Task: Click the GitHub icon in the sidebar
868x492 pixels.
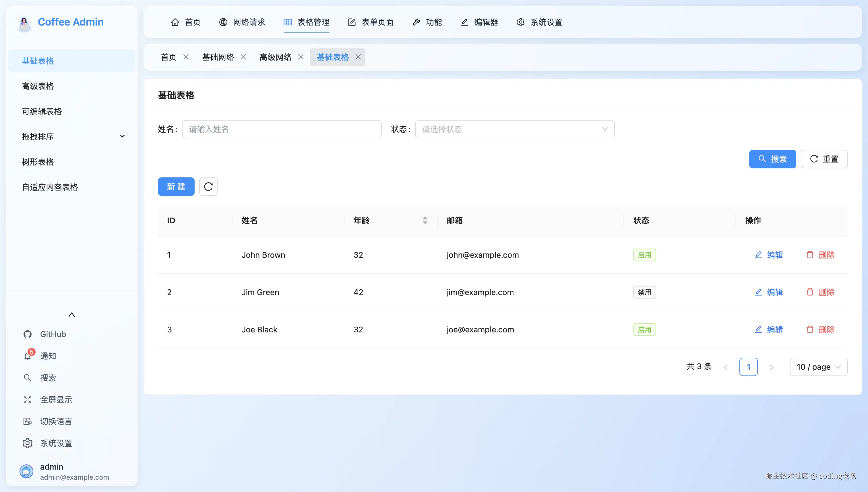Action: coord(27,334)
